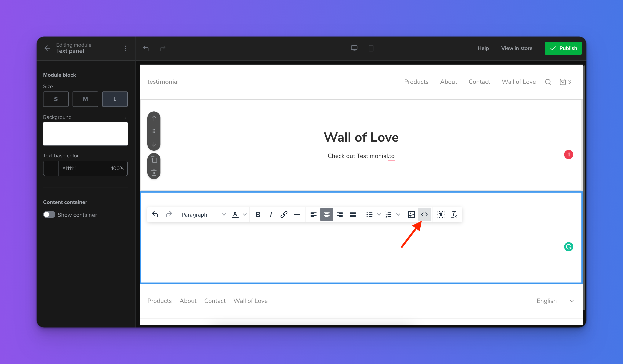Viewport: 623px width, 364px height.
Task: Click the Check out Testimonial.to text
Action: (x=361, y=156)
